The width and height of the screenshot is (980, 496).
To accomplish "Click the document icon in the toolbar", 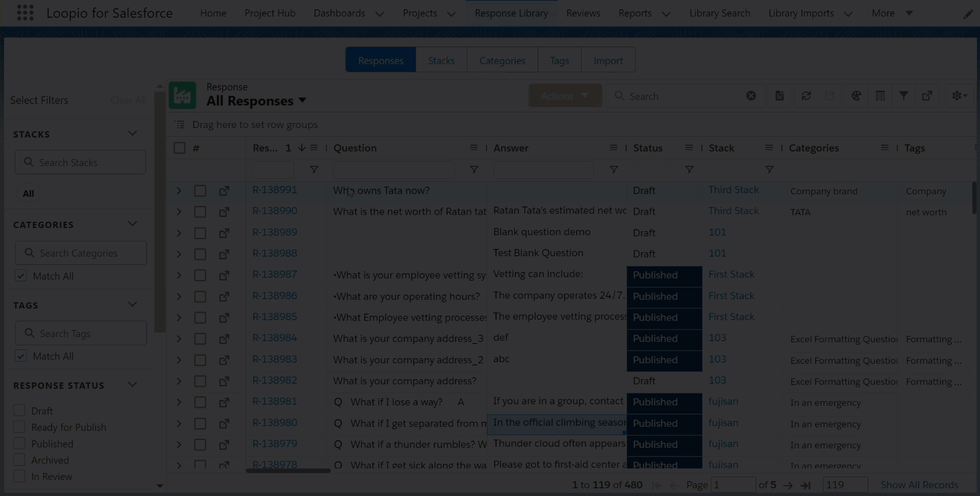I will 779,96.
